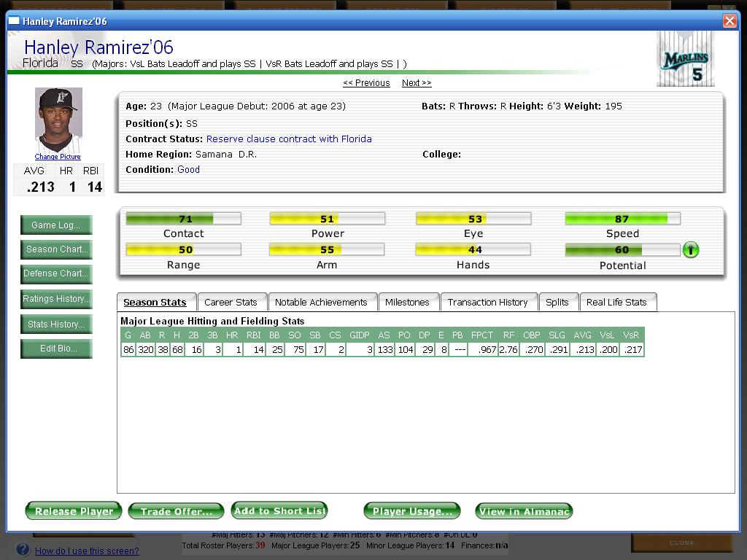The height and width of the screenshot is (560, 747).
Task: Click Hanley Ramirez player photo
Action: point(58,120)
